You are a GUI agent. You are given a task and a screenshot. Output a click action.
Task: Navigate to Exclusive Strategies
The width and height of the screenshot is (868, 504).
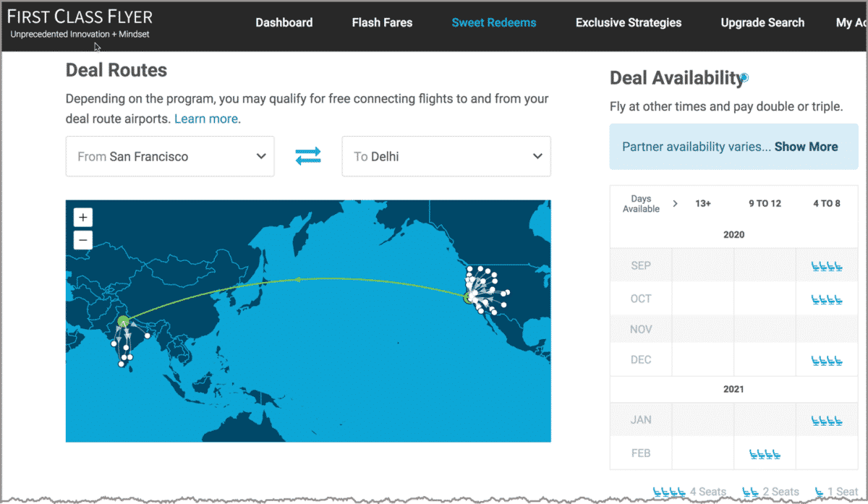pos(629,22)
